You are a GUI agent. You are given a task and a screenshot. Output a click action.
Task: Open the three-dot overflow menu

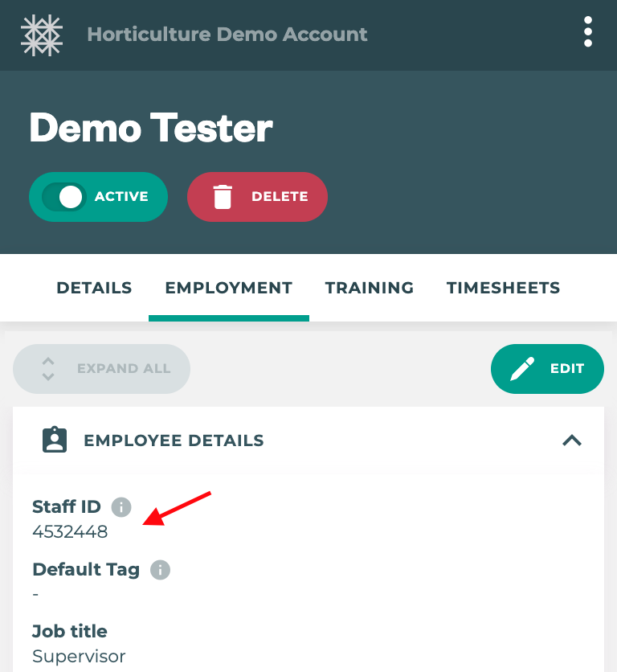(x=588, y=32)
